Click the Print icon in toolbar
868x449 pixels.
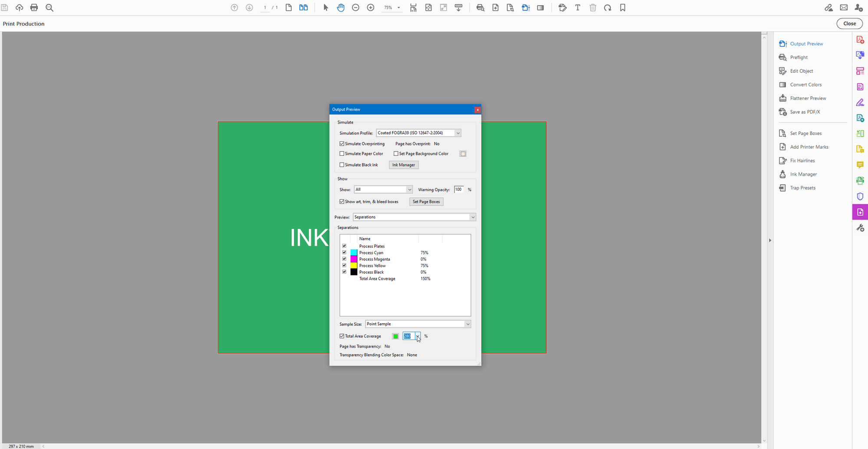[34, 7]
